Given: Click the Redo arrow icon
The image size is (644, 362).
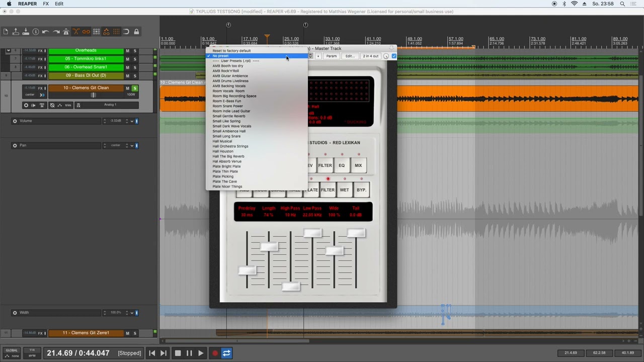Looking at the screenshot, I should (x=56, y=32).
